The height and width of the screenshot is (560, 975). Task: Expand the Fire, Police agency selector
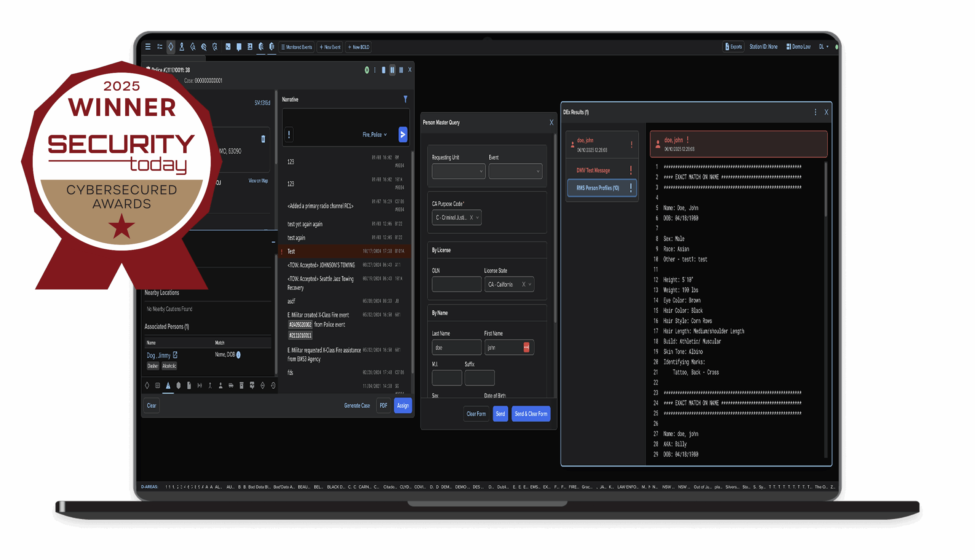(x=374, y=135)
